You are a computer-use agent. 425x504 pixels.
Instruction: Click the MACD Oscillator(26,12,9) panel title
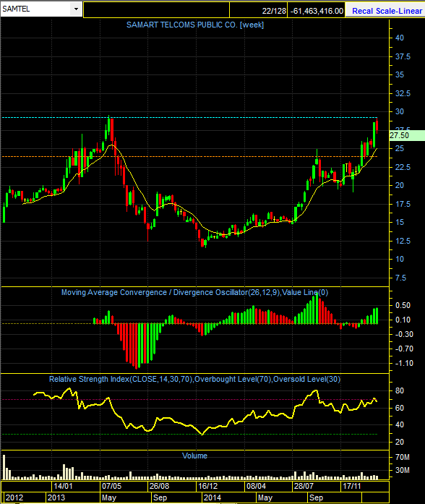tap(194, 293)
